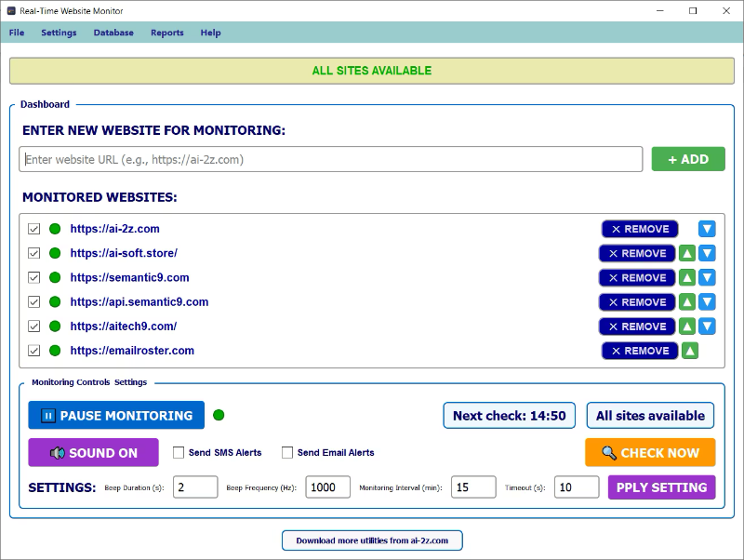This screenshot has height=560, width=744.
Task: Enable Send Email Alerts checkbox
Action: pos(287,453)
